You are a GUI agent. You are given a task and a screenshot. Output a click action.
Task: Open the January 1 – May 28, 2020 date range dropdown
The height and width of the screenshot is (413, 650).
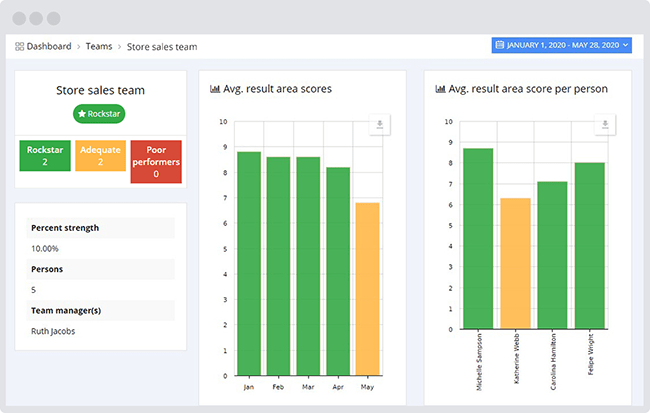[x=562, y=45]
